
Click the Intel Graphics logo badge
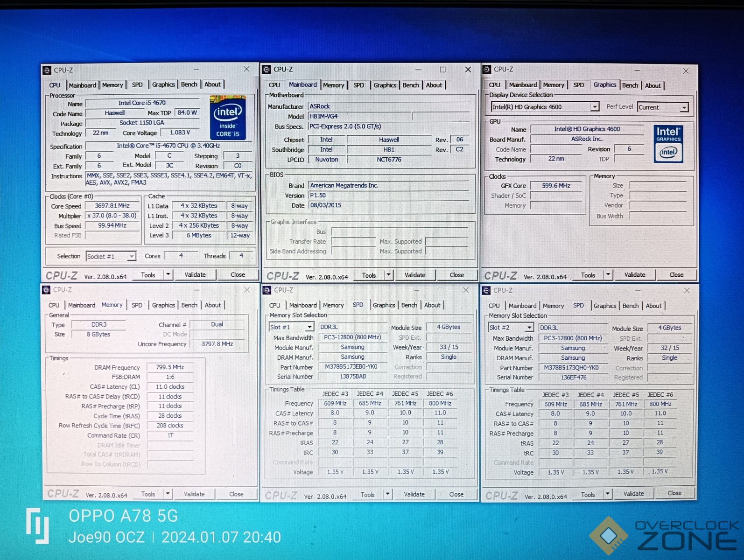tap(668, 144)
